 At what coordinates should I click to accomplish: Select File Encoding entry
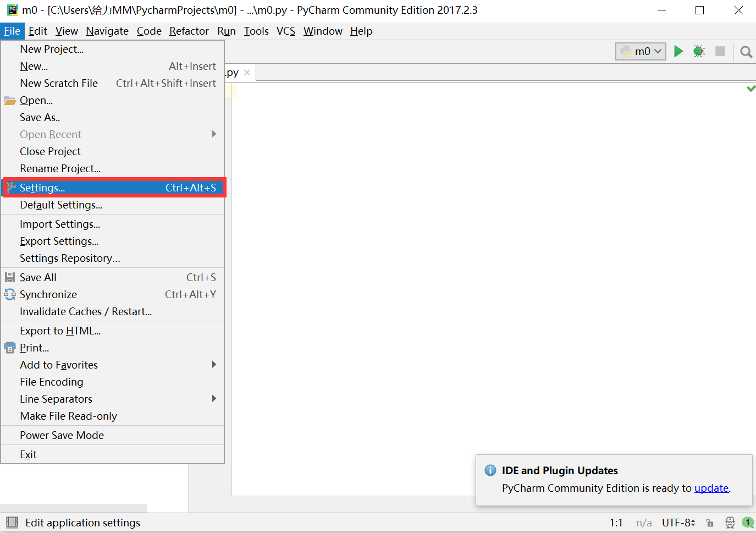point(113,382)
